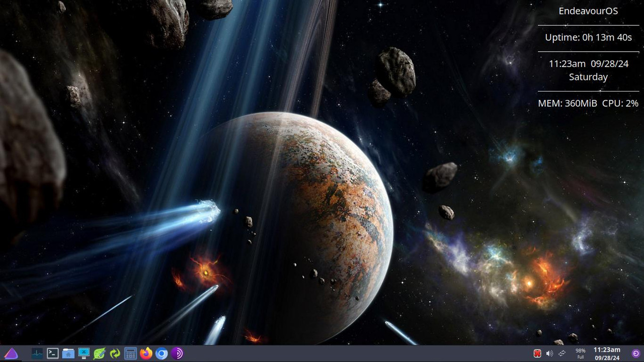The image size is (644, 362).
Task: Open the volume speaker tray icon
Action: click(x=549, y=353)
